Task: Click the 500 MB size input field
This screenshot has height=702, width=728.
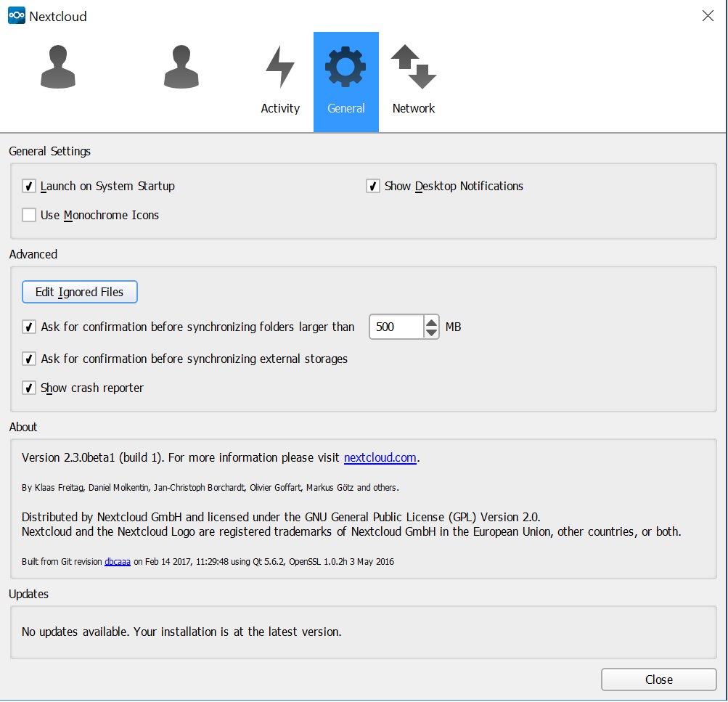Action: click(x=396, y=327)
